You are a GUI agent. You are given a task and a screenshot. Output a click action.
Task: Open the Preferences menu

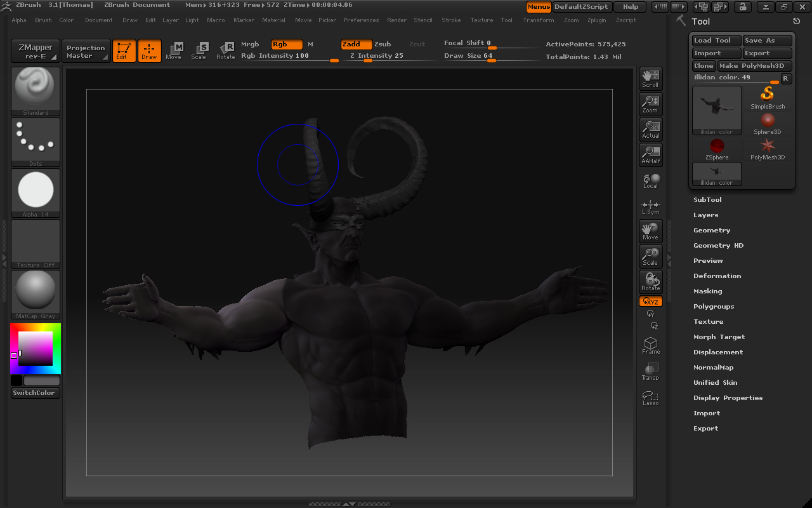pos(361,20)
